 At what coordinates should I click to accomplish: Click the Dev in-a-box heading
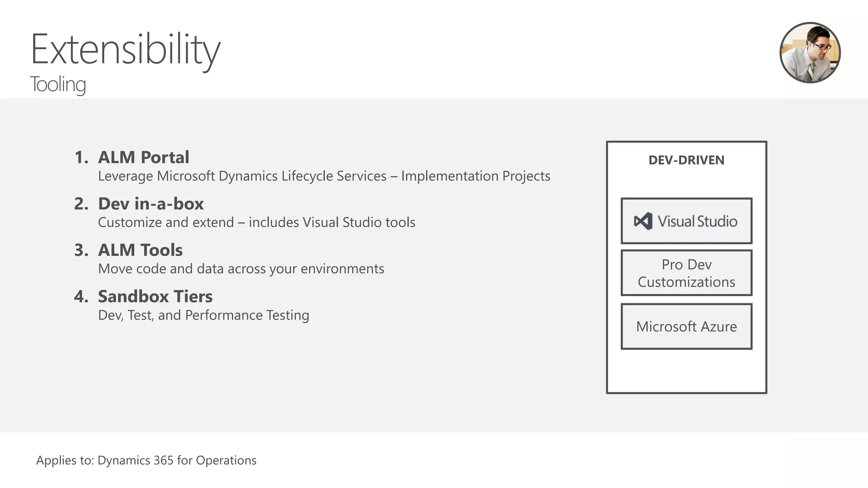coord(151,204)
